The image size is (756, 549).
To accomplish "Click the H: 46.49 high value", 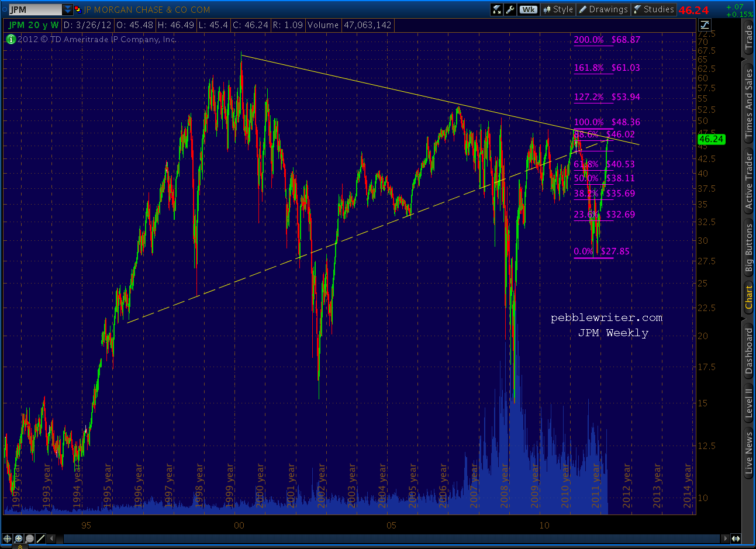I will 176,25.
